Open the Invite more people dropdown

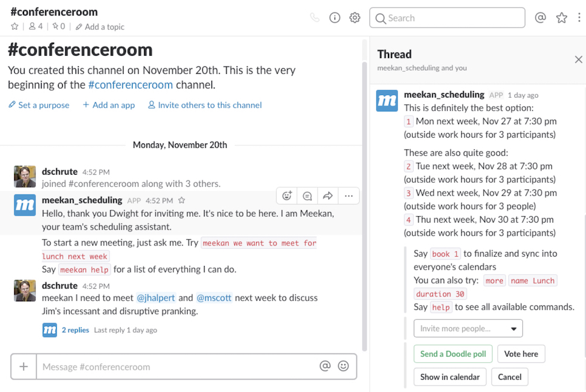(468, 329)
